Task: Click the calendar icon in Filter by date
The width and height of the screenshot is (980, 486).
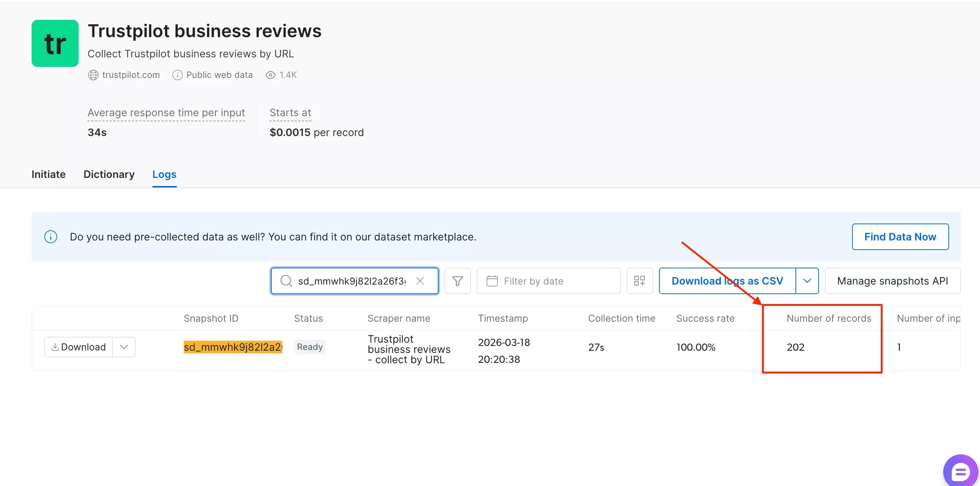Action: [491, 281]
